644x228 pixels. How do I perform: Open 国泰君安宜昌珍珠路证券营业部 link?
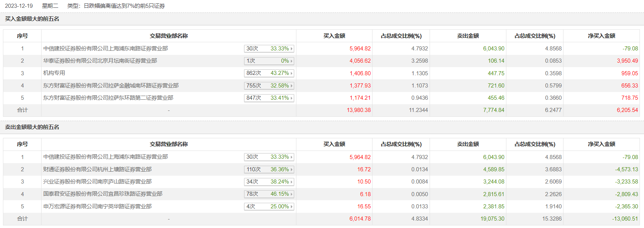103,194
